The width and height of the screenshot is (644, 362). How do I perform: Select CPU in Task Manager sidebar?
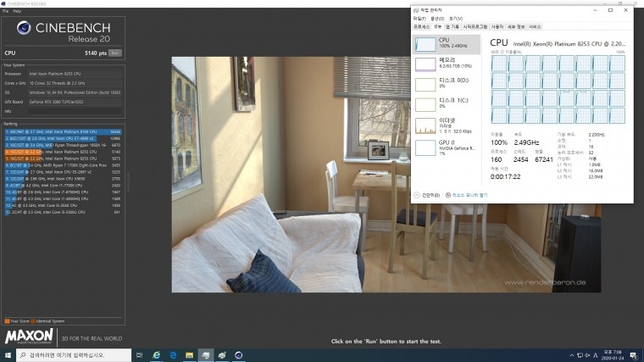tap(447, 44)
